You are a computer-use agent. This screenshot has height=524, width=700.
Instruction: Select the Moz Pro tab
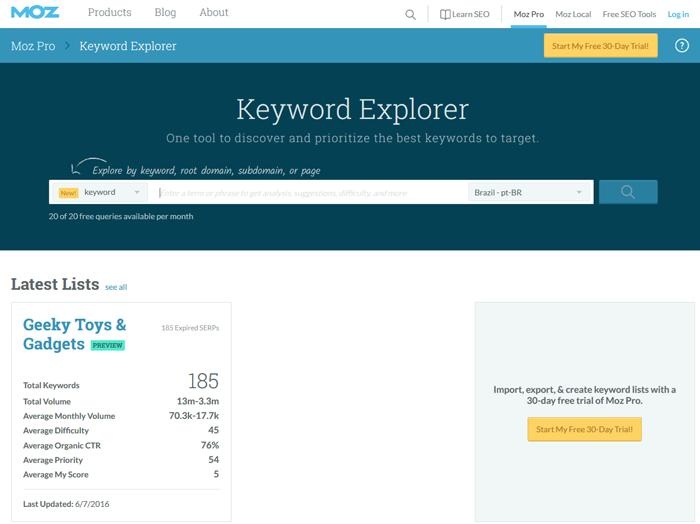coord(529,14)
